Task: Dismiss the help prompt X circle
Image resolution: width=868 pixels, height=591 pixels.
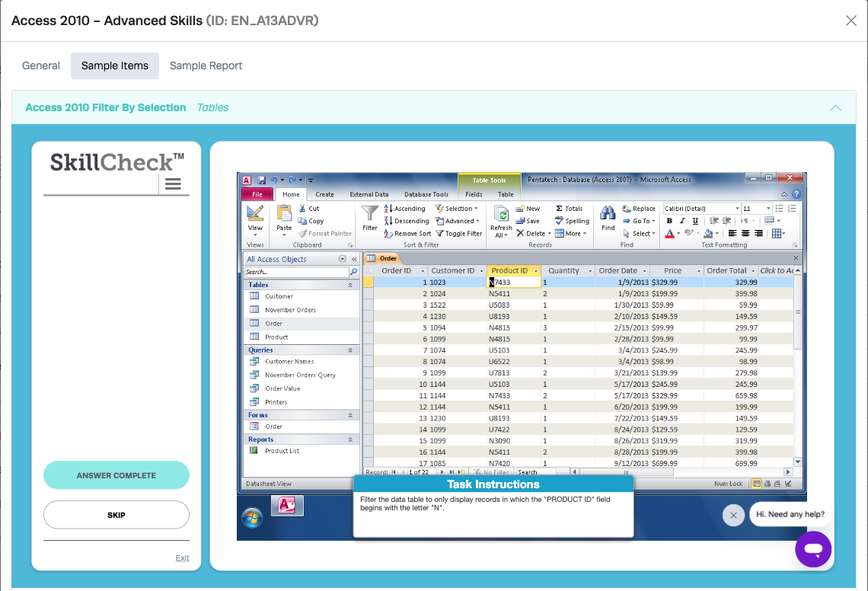Action: tap(733, 515)
